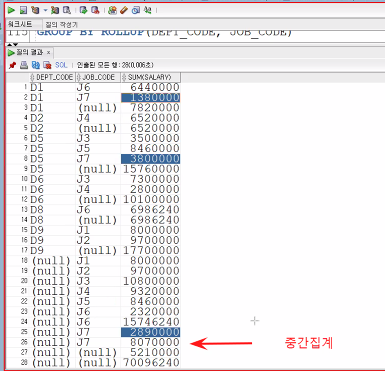Click the JOB_CODE column header
Viewport: 385px width, 371px height.
[98, 77]
